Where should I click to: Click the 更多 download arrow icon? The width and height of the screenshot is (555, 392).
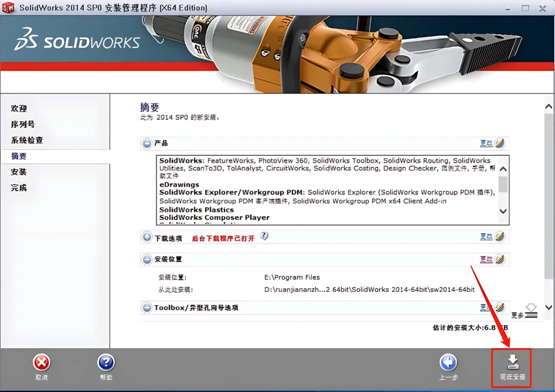(x=531, y=311)
